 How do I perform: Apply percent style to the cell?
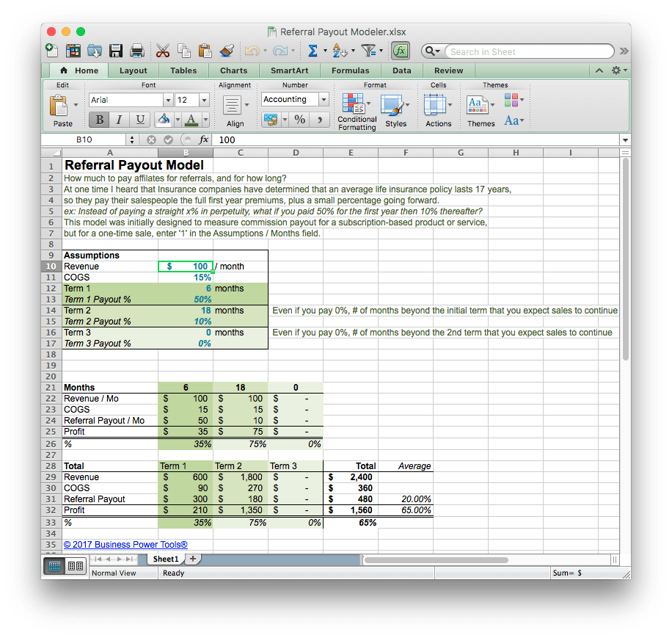299,119
